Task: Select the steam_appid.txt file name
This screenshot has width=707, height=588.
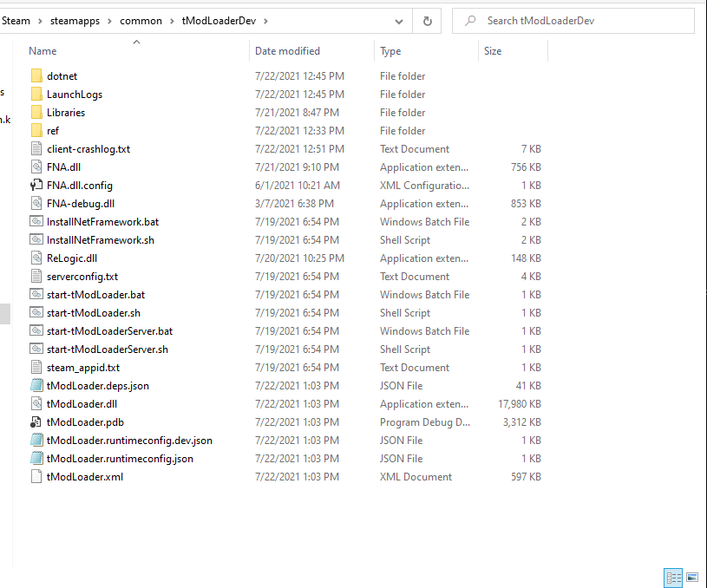Action: (83, 368)
